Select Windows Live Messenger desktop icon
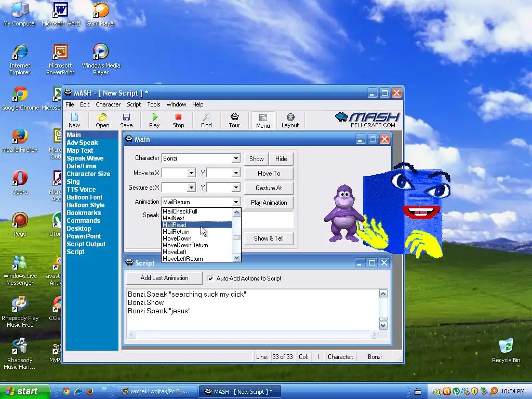 click(20, 270)
